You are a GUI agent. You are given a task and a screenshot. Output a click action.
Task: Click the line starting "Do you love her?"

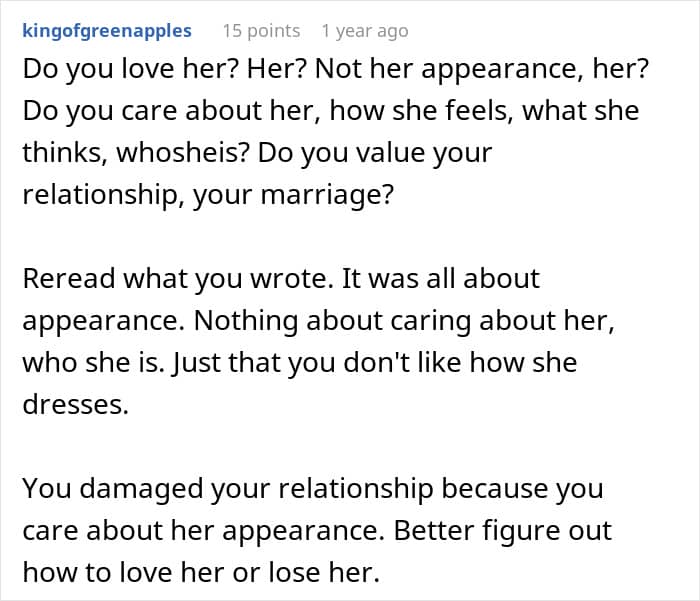coord(335,70)
